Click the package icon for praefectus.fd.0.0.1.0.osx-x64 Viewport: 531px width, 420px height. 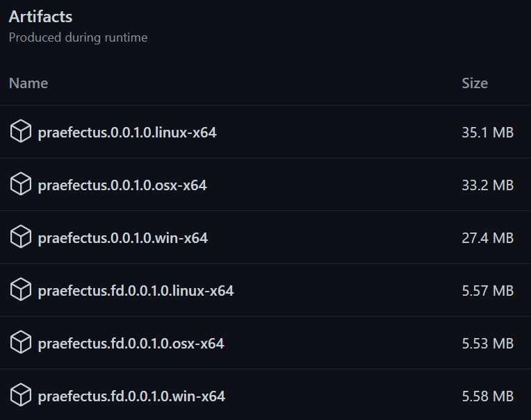pos(21,342)
